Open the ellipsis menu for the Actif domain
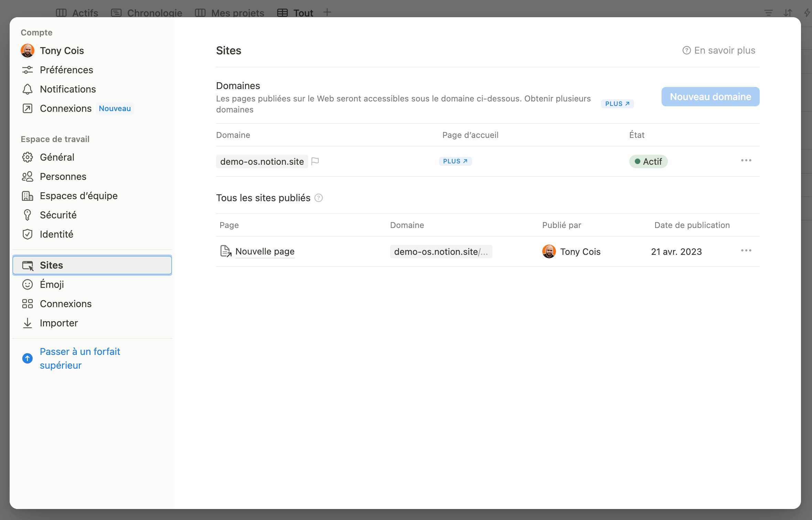The image size is (812, 520). pos(746,160)
